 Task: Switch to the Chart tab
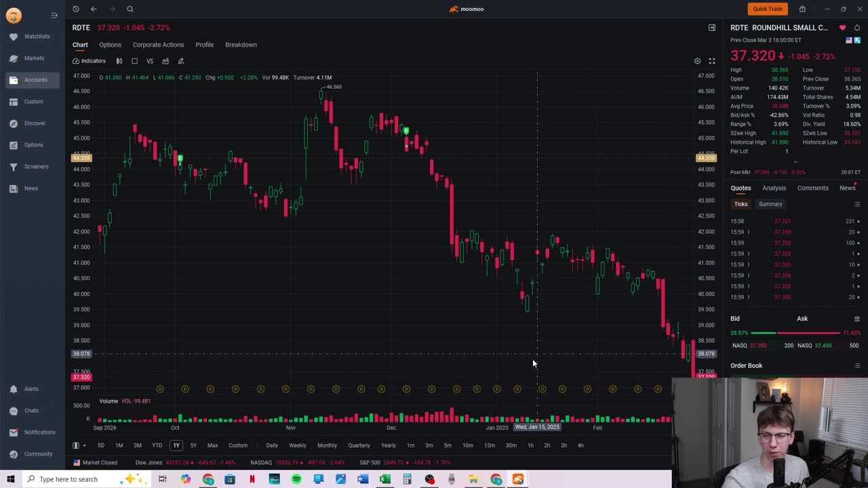(80, 45)
